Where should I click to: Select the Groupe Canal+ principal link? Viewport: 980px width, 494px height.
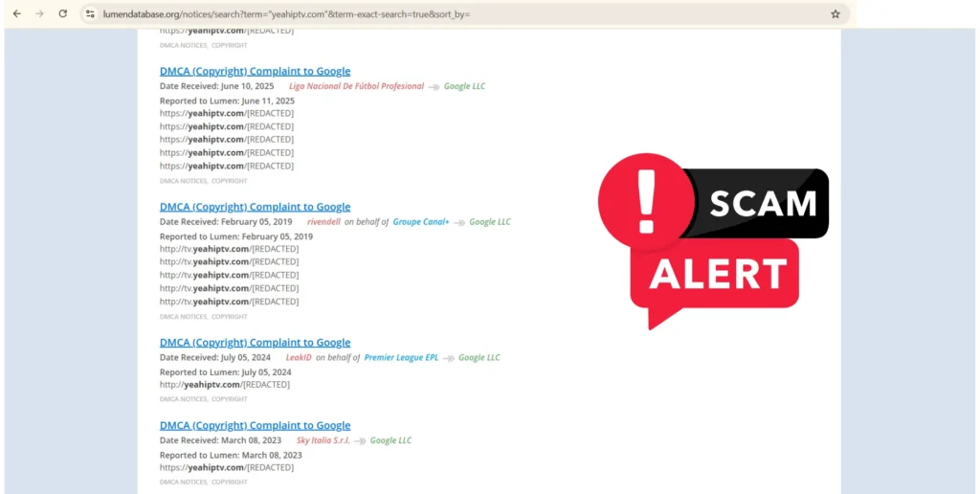[x=420, y=222]
